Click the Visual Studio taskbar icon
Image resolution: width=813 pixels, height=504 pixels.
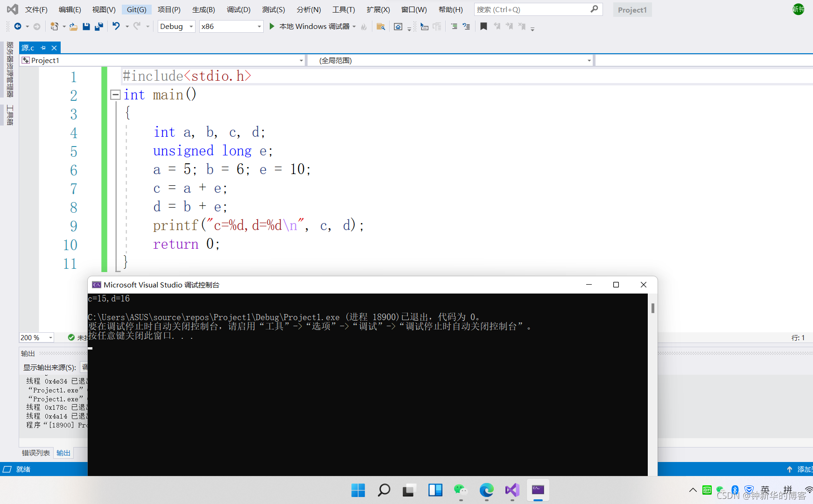(x=512, y=490)
